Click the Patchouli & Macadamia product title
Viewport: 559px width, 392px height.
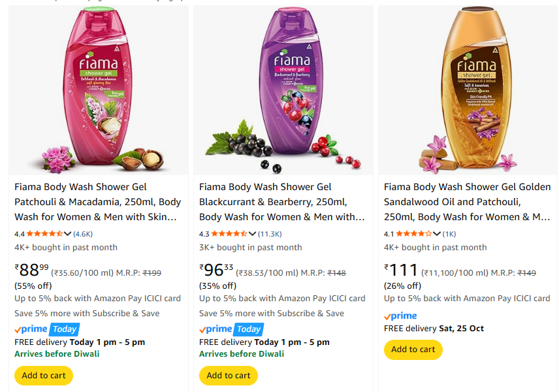[x=98, y=202]
